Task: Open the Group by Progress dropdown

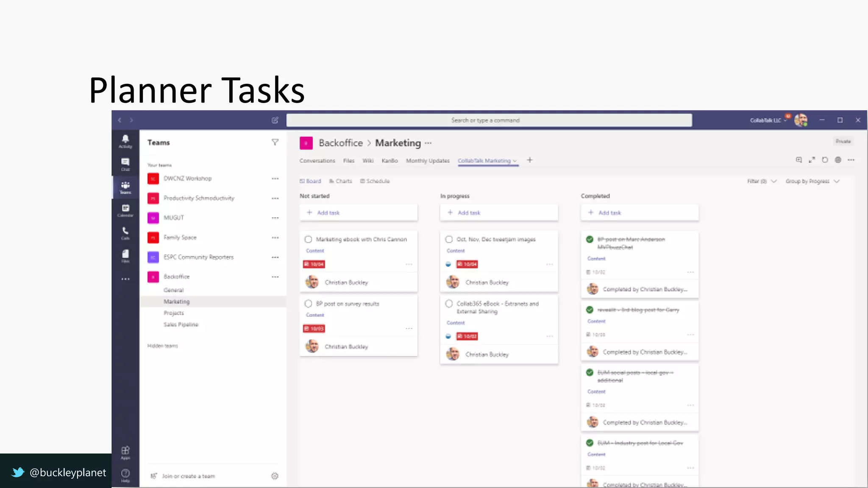Action: [812, 181]
